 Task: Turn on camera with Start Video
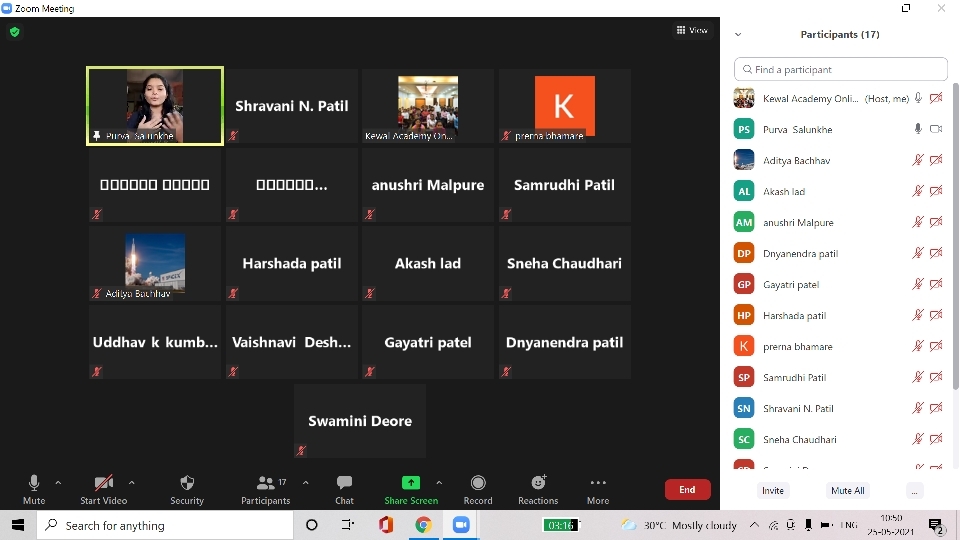103,484
